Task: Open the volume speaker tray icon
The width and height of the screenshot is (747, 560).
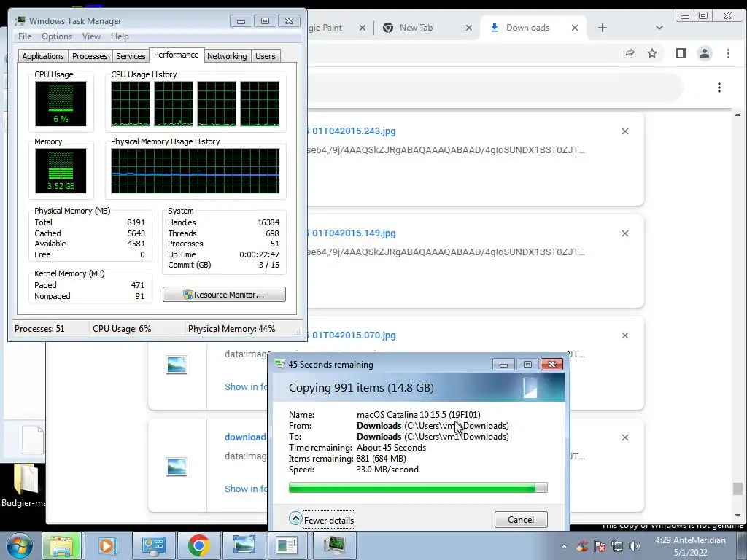Action: pyautogui.click(x=634, y=546)
